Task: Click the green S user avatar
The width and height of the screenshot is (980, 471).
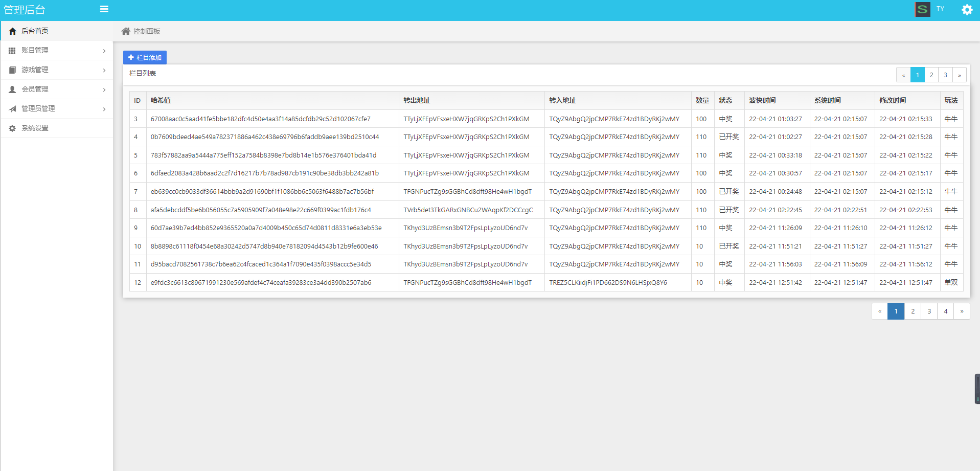Action: (922, 9)
